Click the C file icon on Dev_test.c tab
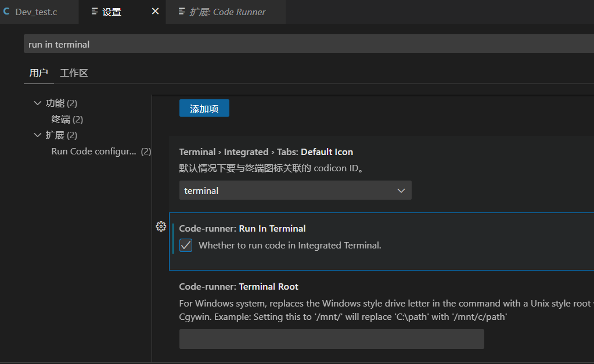594x364 pixels. (x=6, y=12)
